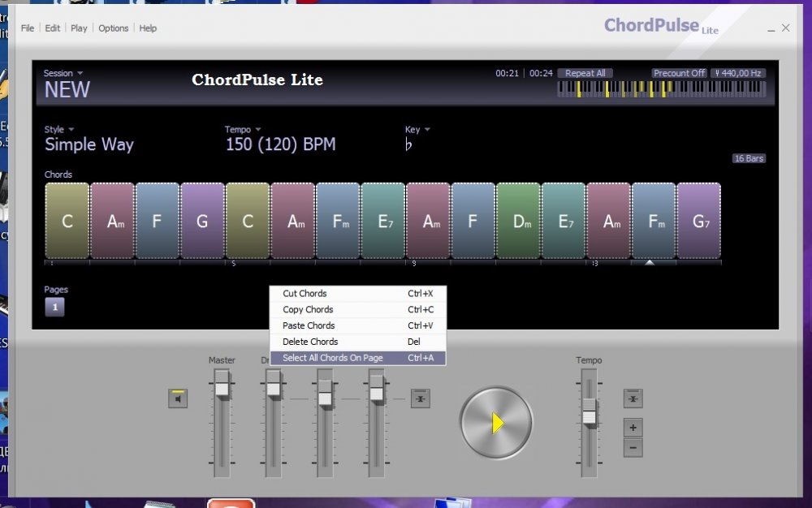
Task: Click the tempo plus button
Action: coord(633,427)
